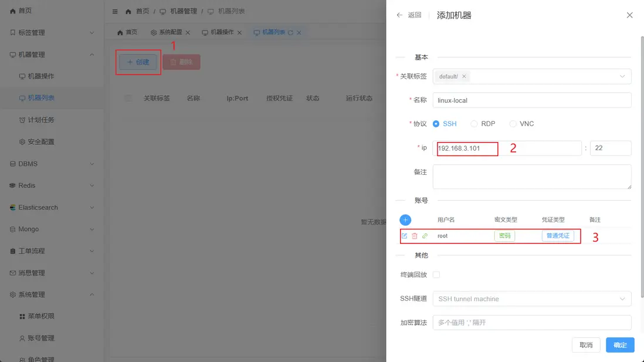Open 机器列表 in the sidebar
644x362 pixels.
[52, 98]
